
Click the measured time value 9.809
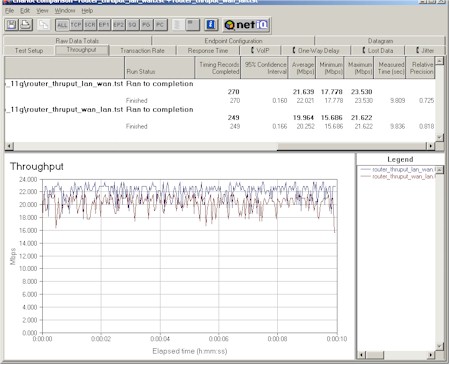point(397,101)
